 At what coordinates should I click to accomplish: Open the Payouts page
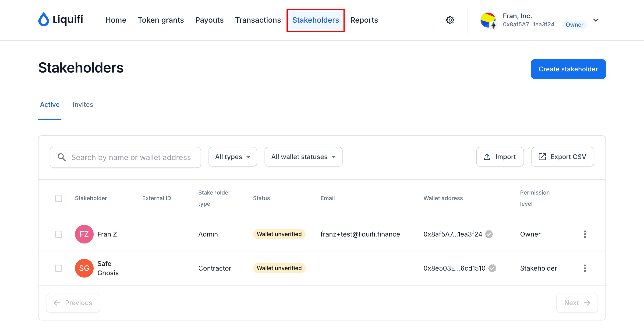tap(209, 20)
